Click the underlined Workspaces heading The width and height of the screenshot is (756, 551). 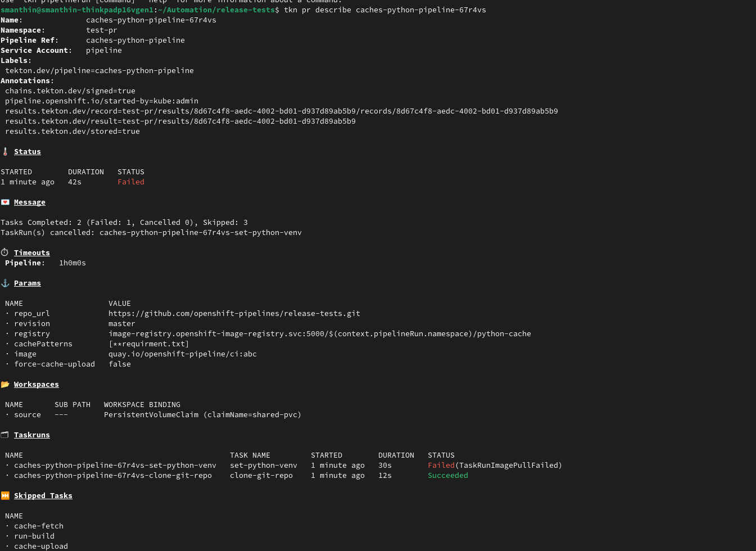click(x=37, y=385)
